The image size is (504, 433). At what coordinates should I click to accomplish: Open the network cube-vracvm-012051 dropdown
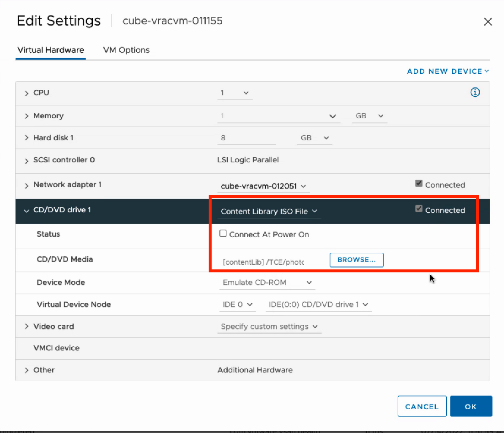pos(263,186)
